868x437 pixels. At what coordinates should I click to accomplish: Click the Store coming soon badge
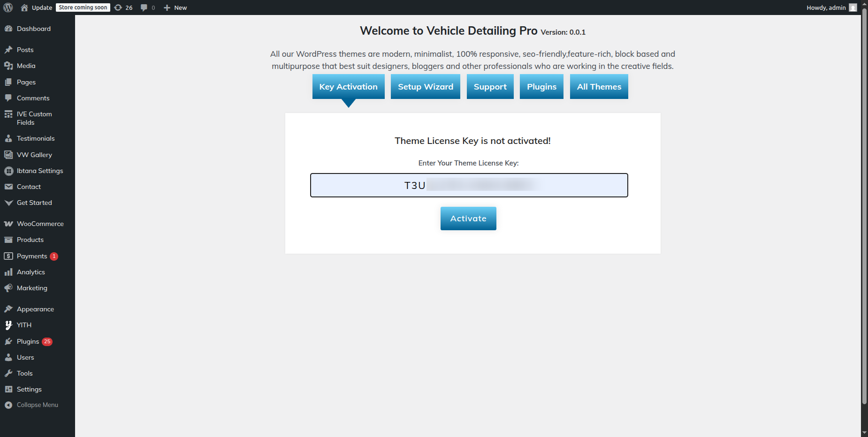coord(83,8)
